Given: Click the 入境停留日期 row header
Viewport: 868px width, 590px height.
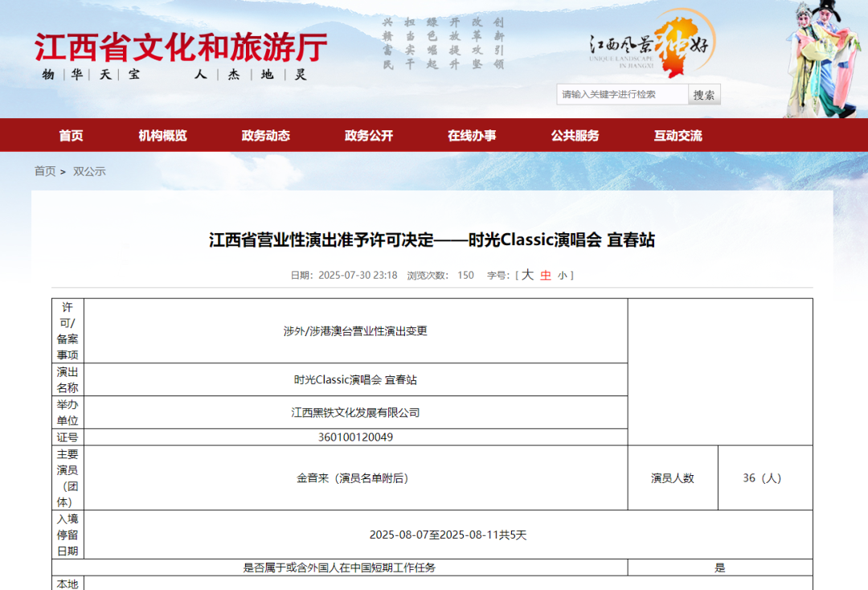Looking at the screenshot, I should click(x=68, y=535).
